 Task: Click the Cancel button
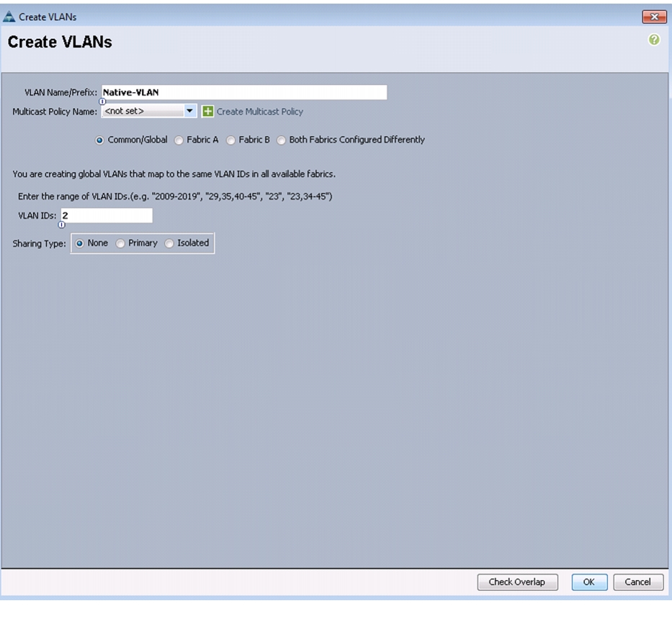coord(638,582)
